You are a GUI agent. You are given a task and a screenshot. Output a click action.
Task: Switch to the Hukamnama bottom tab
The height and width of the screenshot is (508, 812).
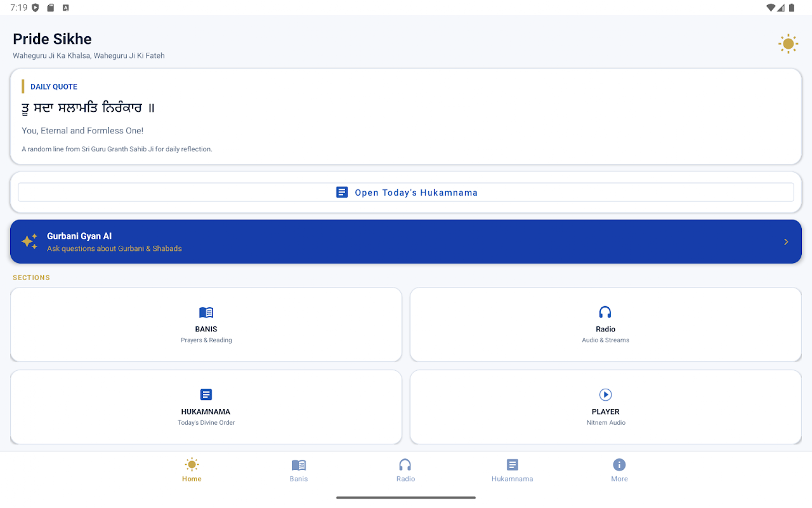[x=513, y=470]
